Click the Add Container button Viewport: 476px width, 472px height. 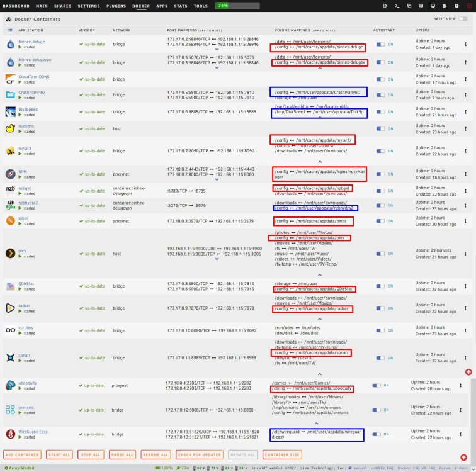[22, 455]
